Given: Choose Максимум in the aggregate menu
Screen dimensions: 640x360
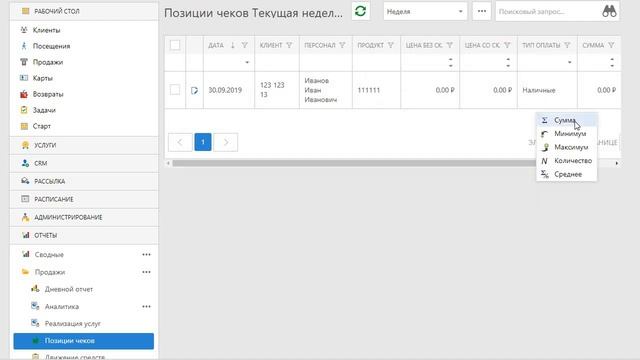Looking at the screenshot, I should click(567, 147).
